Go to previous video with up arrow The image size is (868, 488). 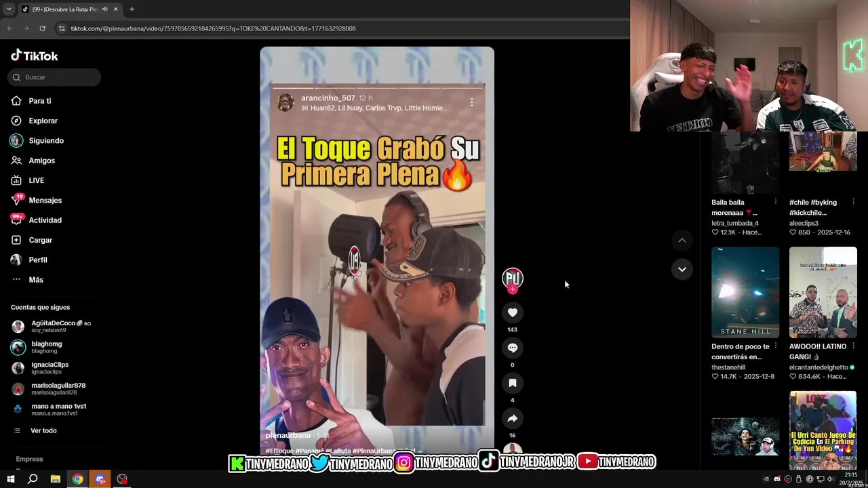[682, 241]
